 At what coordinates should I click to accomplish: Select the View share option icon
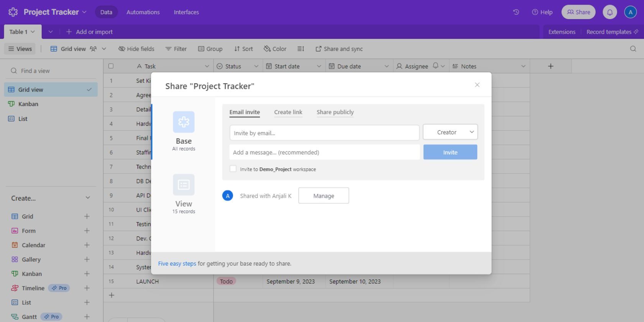(184, 185)
